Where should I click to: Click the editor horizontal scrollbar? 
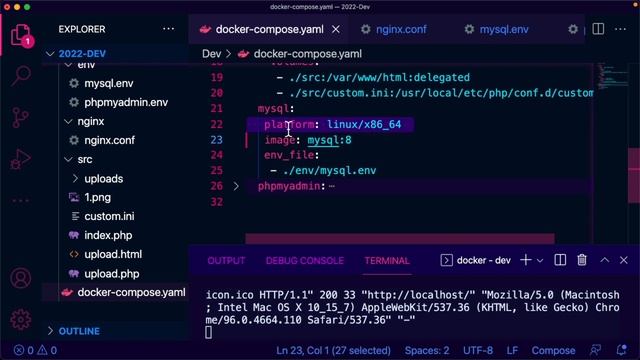(x=400, y=238)
